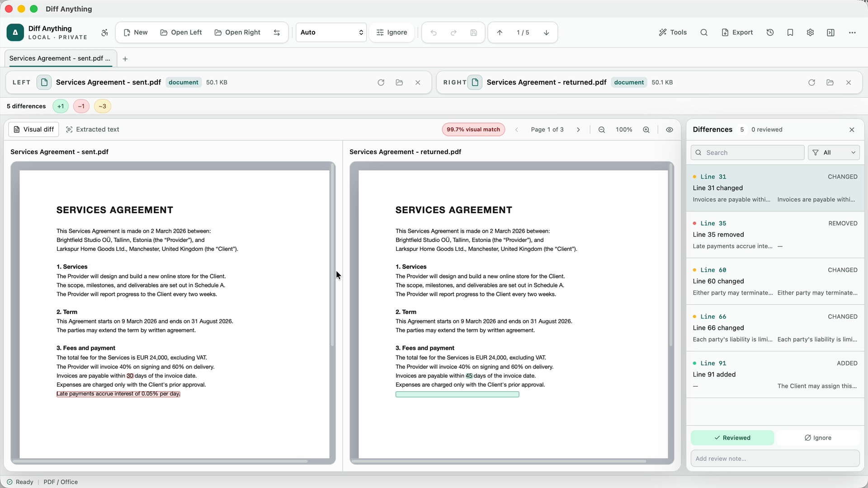The height and width of the screenshot is (488, 868).
Task: Switch to Visual diff view
Action: point(34,129)
